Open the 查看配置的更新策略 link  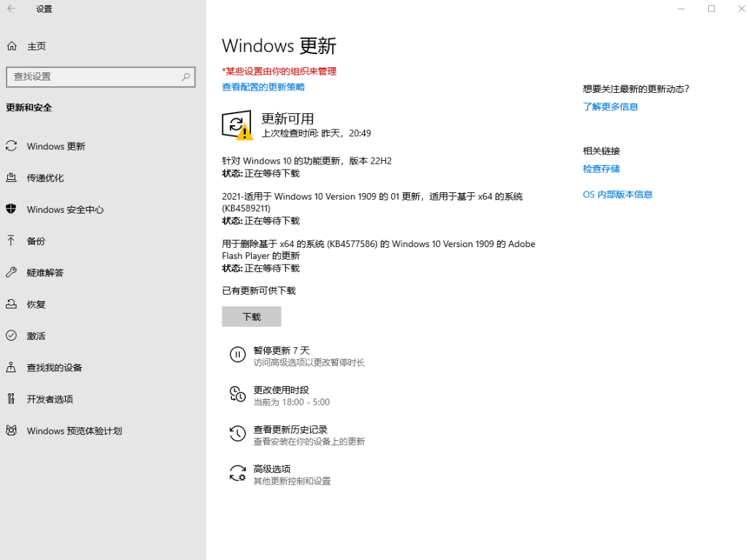263,86
